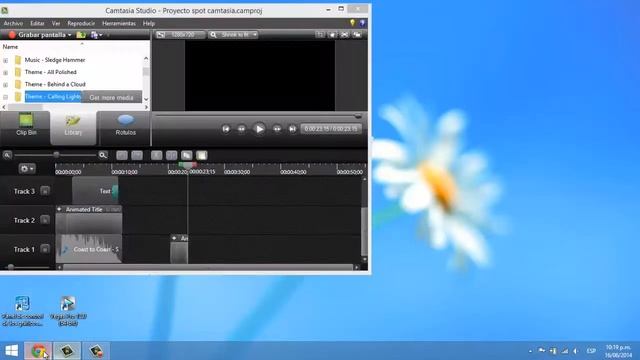Jump to next clip in preview
Screen dimensions: 640x360
click(292, 129)
